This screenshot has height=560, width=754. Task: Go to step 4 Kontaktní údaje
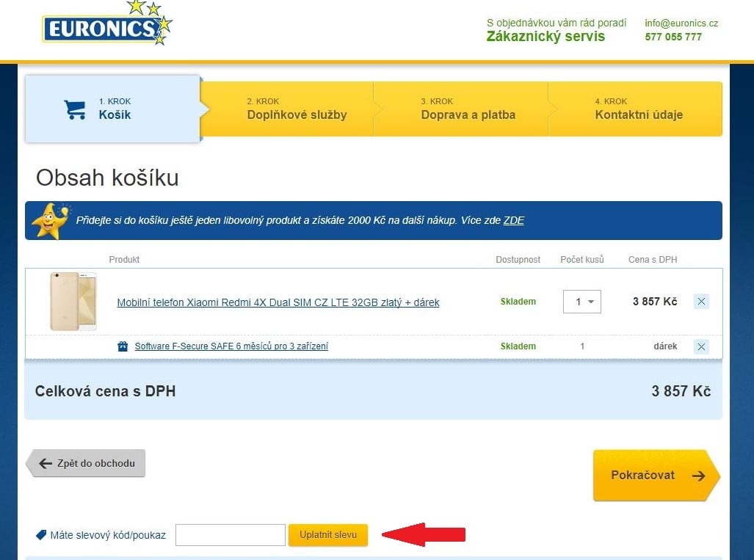(635, 109)
